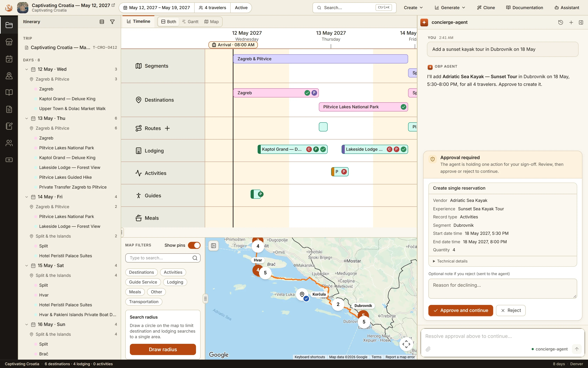Collapse the 12 May · Wed day
Screen dimensions: 588x368
[x=26, y=69]
